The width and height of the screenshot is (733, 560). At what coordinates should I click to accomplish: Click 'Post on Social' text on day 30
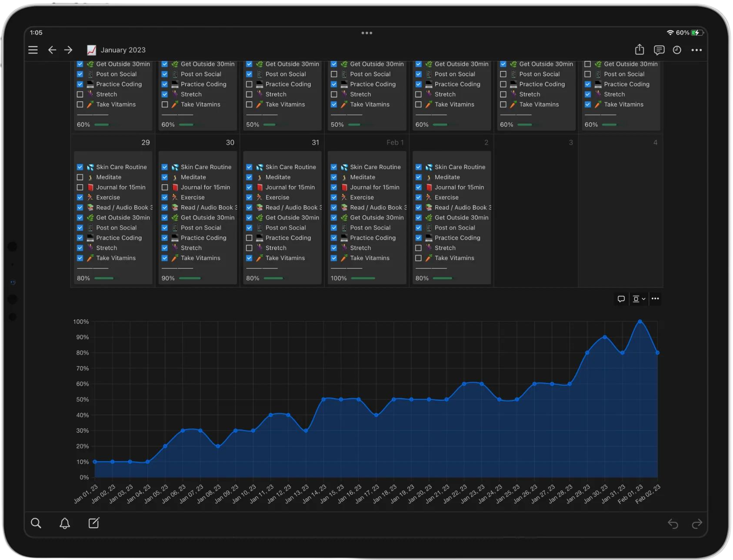tap(201, 228)
